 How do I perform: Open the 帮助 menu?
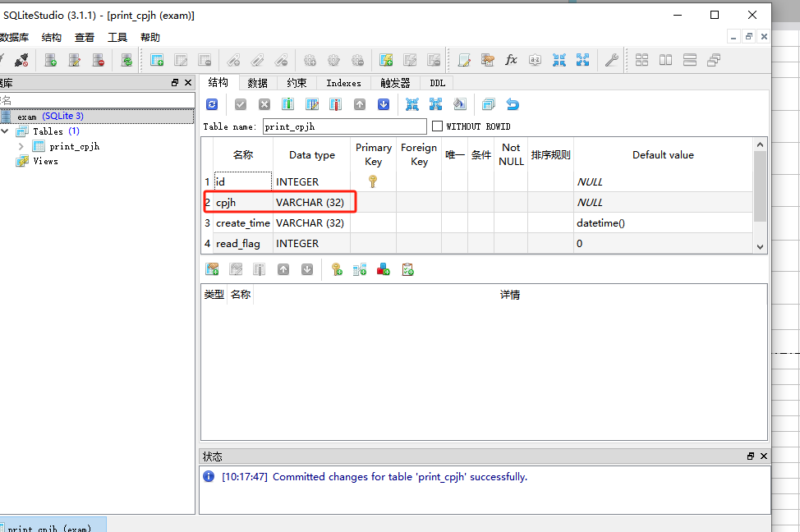(150, 37)
